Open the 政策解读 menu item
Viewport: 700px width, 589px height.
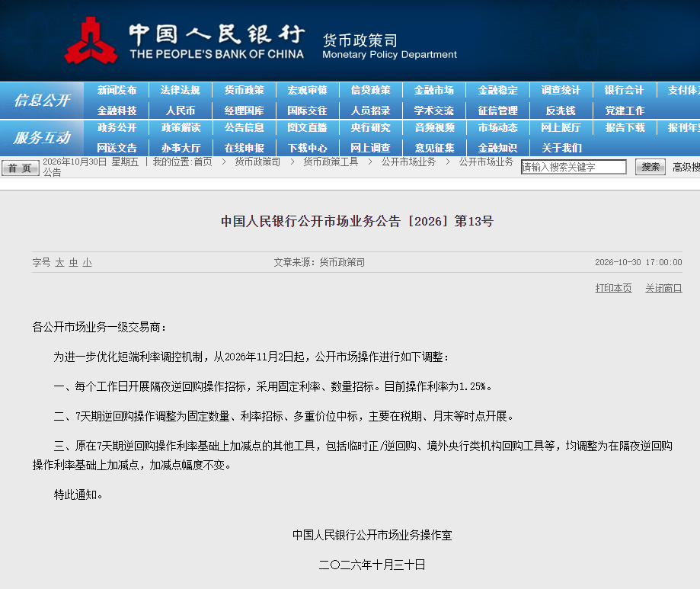click(x=181, y=128)
